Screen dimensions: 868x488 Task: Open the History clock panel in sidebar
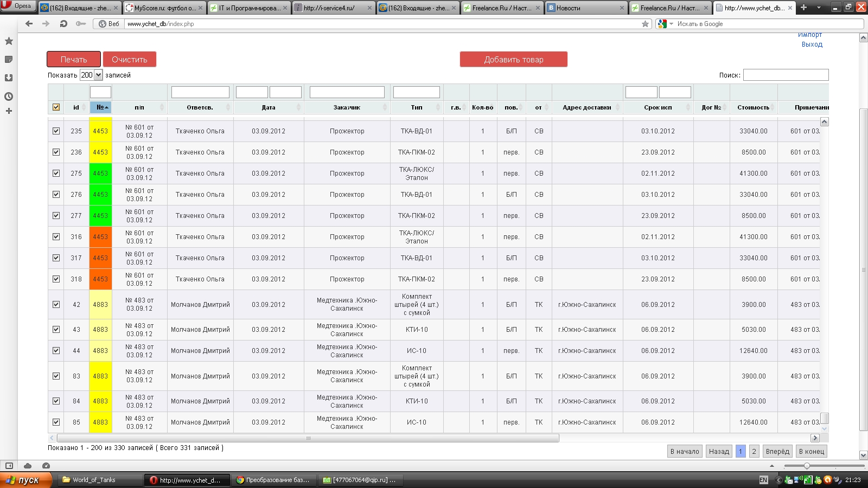click(x=9, y=97)
